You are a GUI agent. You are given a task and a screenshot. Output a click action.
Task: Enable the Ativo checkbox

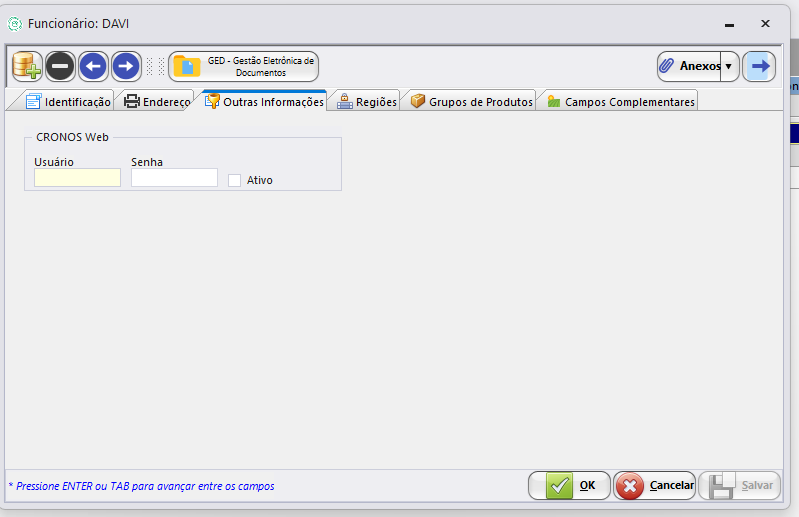pyautogui.click(x=235, y=180)
